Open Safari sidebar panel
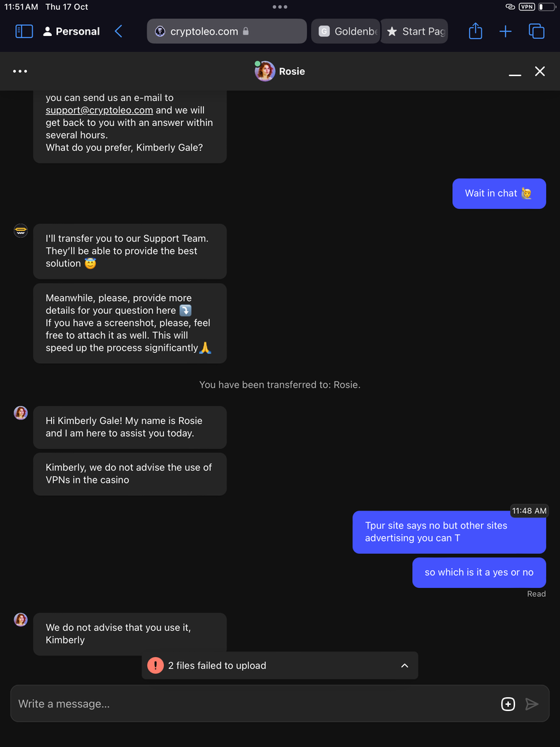The height and width of the screenshot is (747, 560). [x=24, y=31]
